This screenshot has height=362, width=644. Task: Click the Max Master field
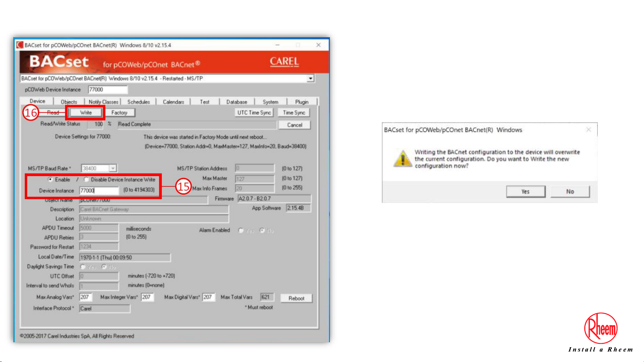click(x=255, y=179)
